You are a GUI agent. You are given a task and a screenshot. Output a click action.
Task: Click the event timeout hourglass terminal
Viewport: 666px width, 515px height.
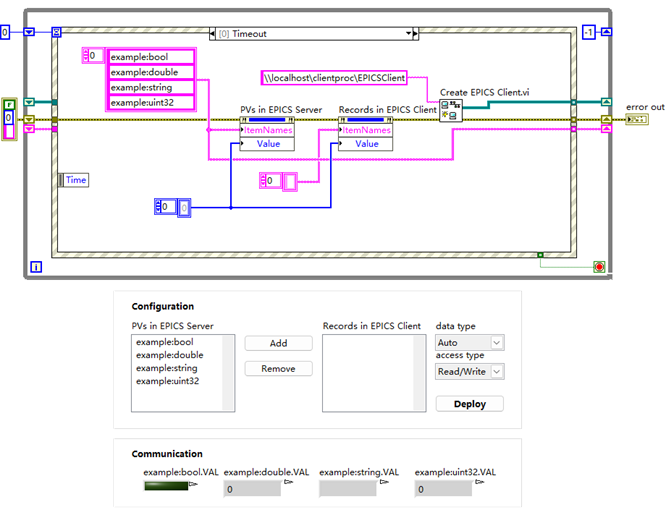tap(56, 32)
